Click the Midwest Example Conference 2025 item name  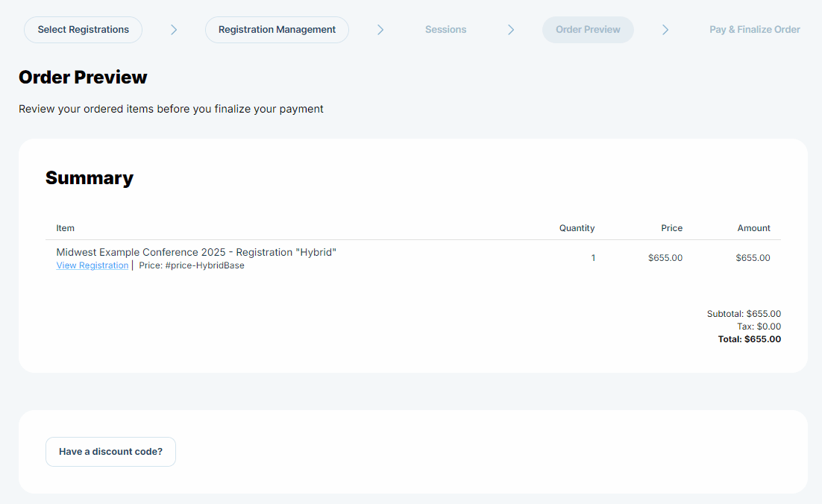[196, 252]
